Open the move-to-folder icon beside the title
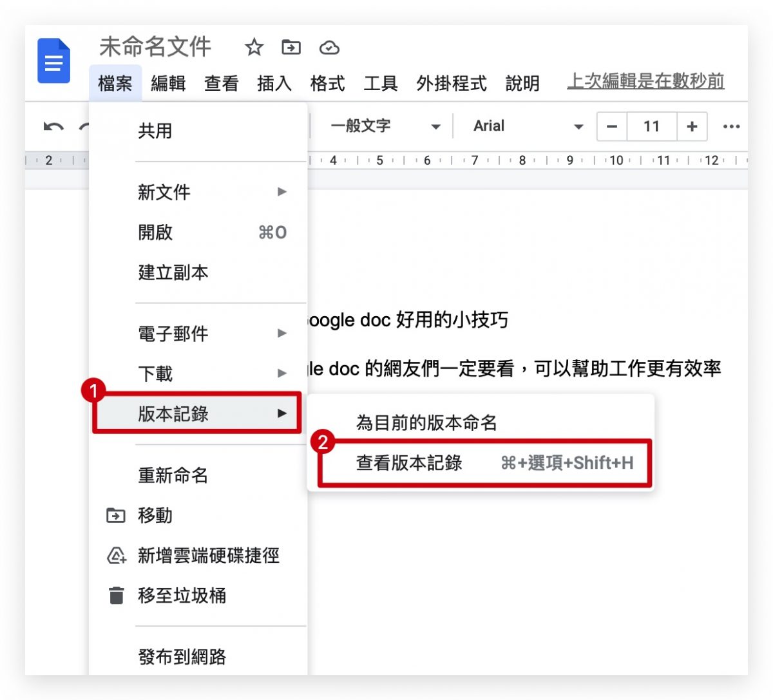Image resolution: width=773 pixels, height=700 pixels. click(291, 47)
